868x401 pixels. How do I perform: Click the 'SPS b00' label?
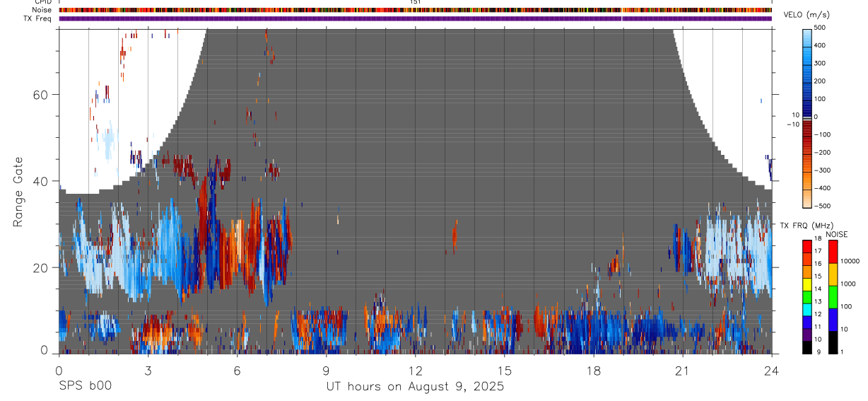(85, 386)
